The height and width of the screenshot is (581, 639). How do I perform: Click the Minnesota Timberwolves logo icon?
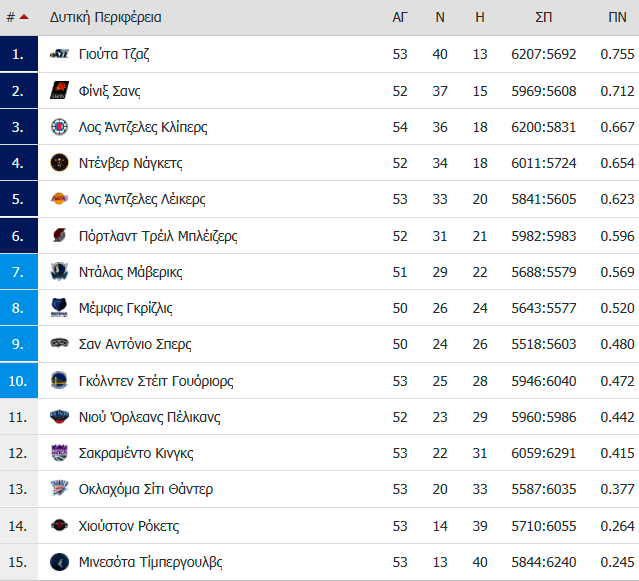click(59, 562)
